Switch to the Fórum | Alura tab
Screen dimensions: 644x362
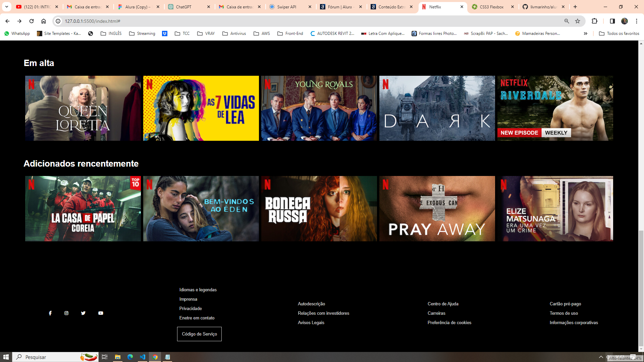pos(340,7)
